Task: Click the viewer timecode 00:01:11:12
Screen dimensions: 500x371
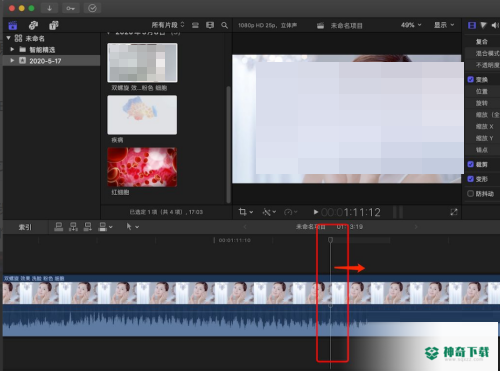Action: pyautogui.click(x=351, y=212)
